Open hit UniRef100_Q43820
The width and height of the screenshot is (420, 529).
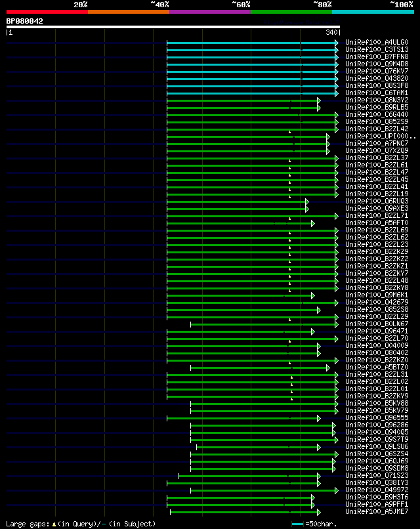(x=377, y=78)
